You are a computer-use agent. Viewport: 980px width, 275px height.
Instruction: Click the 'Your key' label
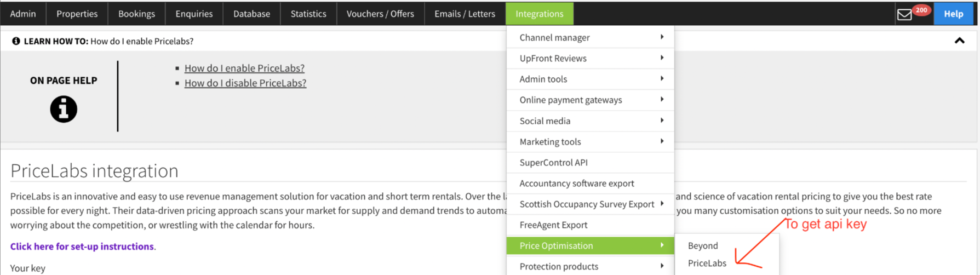[28, 268]
